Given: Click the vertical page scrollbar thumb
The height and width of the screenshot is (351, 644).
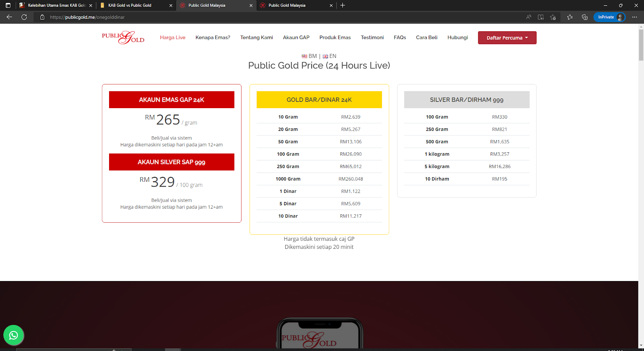Looking at the screenshot, I should 641,44.
